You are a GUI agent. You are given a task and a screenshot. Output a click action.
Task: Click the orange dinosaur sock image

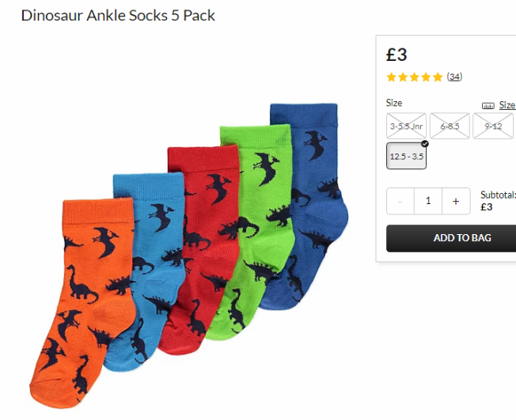(83, 304)
